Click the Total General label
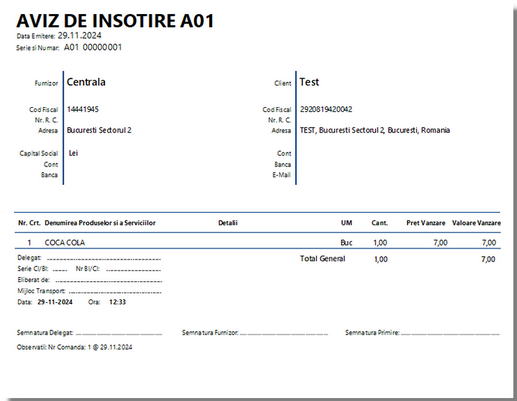The width and height of the screenshot is (517, 401). coord(322,259)
